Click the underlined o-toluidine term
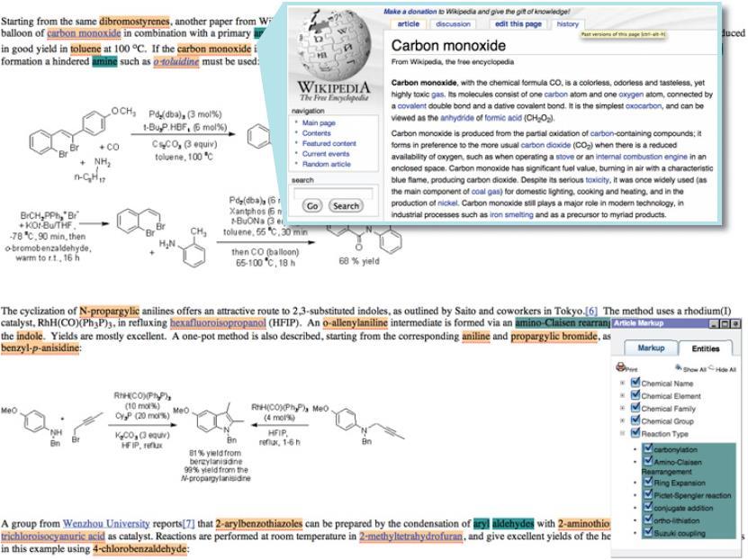The height and width of the screenshot is (560, 748). (x=176, y=61)
